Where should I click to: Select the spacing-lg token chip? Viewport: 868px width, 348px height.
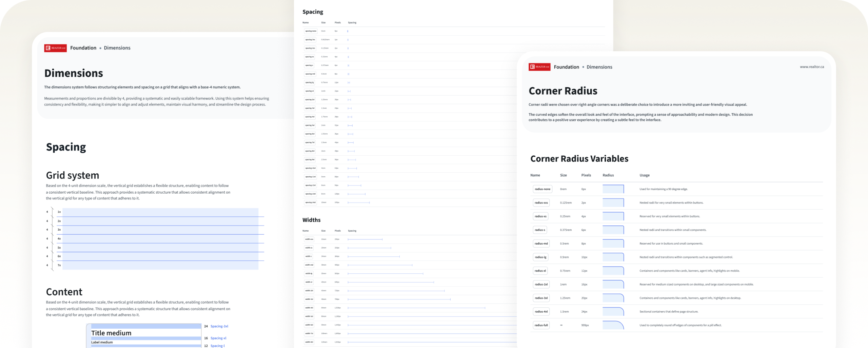[309, 82]
